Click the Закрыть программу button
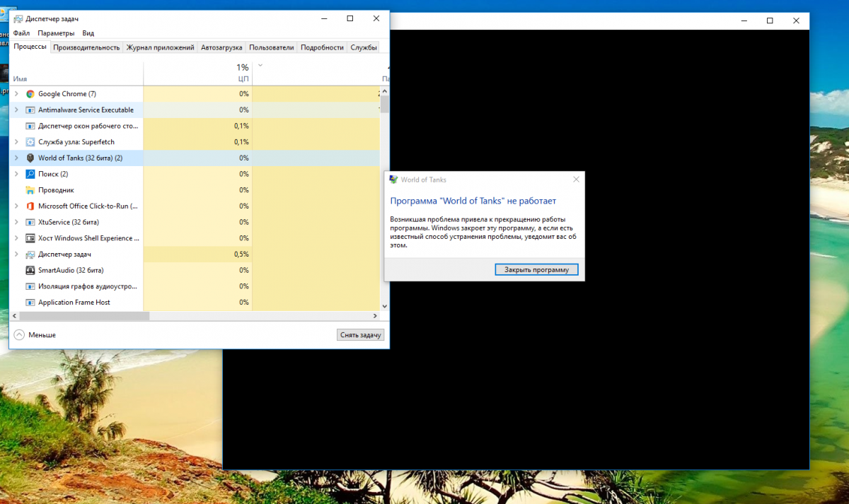Screen dimensions: 849x504 536,270
